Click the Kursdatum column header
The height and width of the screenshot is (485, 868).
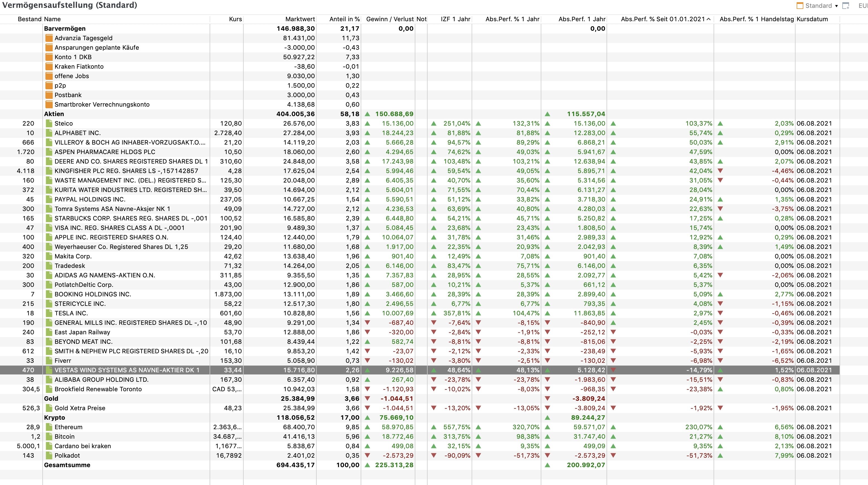[x=812, y=19]
